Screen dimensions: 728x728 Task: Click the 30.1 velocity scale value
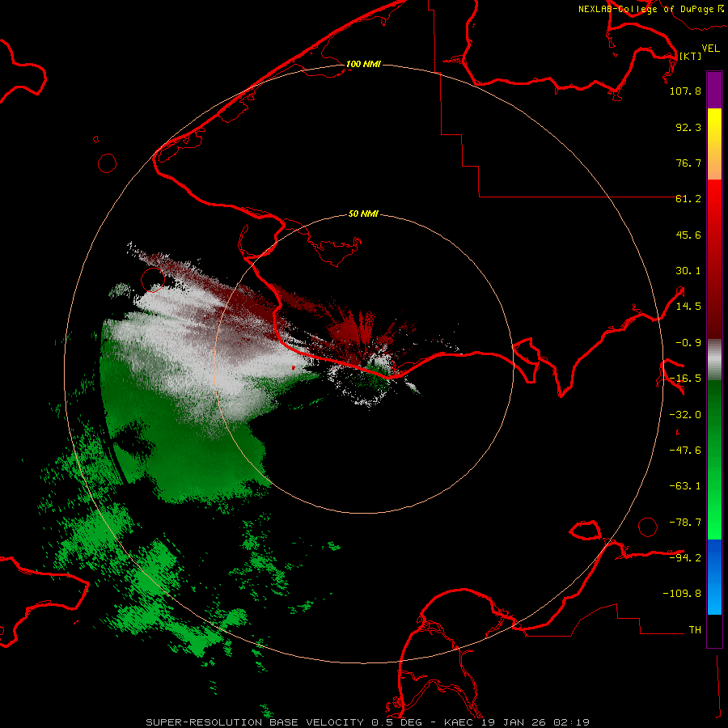click(688, 271)
